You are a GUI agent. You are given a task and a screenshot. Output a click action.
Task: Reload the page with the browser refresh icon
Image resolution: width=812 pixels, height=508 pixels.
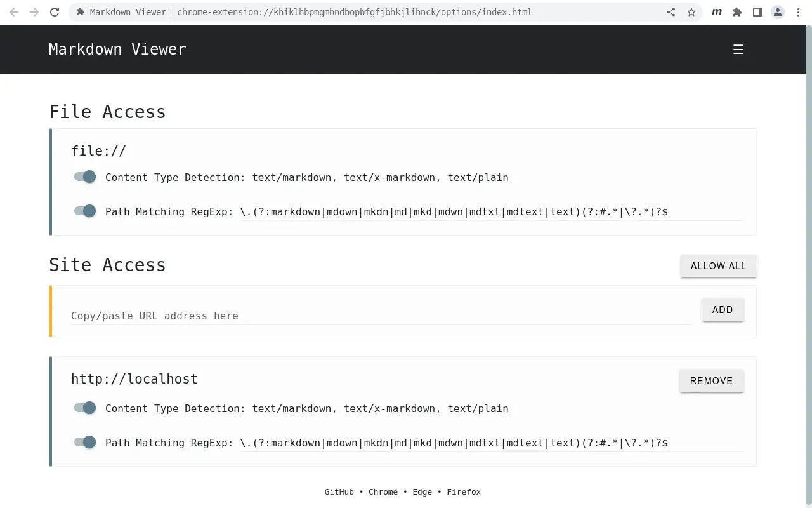[55, 12]
